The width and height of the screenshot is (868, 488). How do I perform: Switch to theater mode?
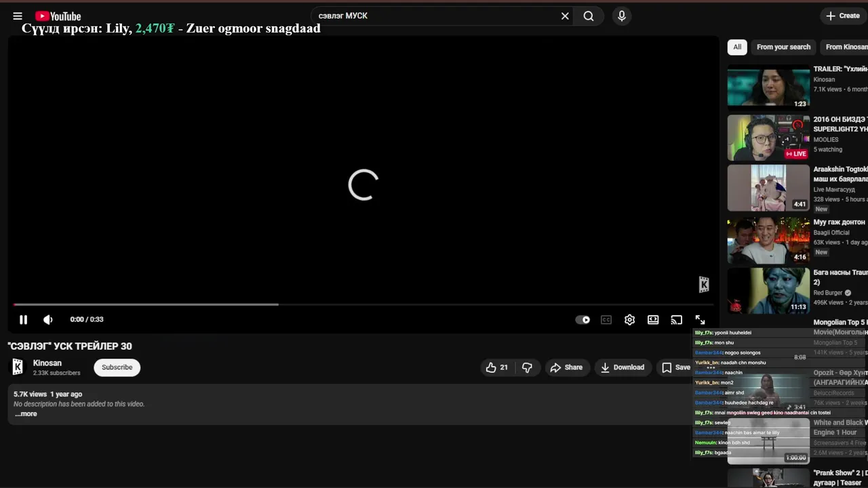tap(653, 320)
